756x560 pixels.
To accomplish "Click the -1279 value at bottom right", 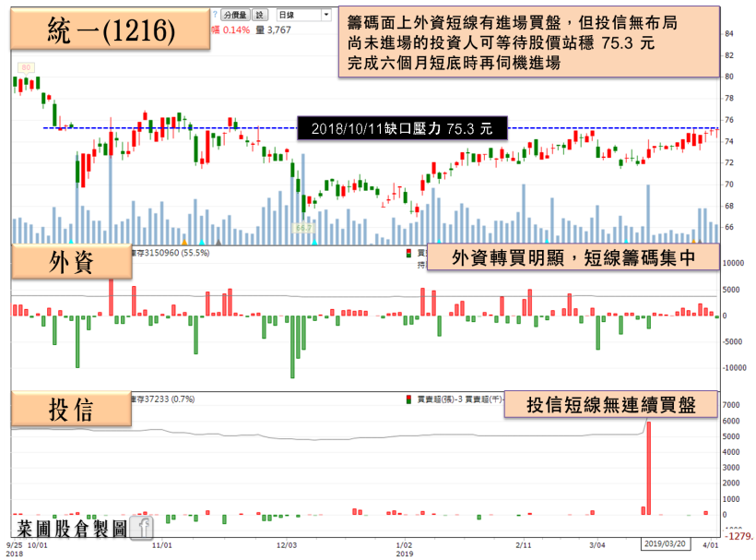I will pos(739,536).
